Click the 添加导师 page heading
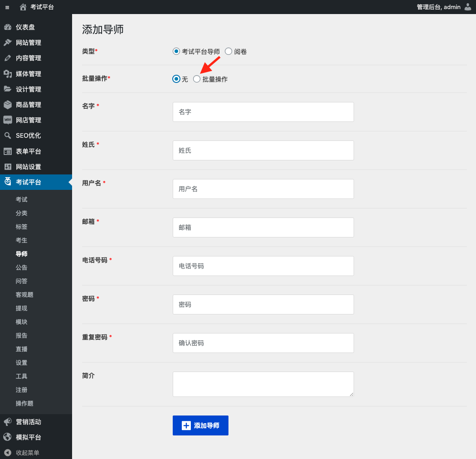Screen dimensions: 476x459 tap(102, 29)
